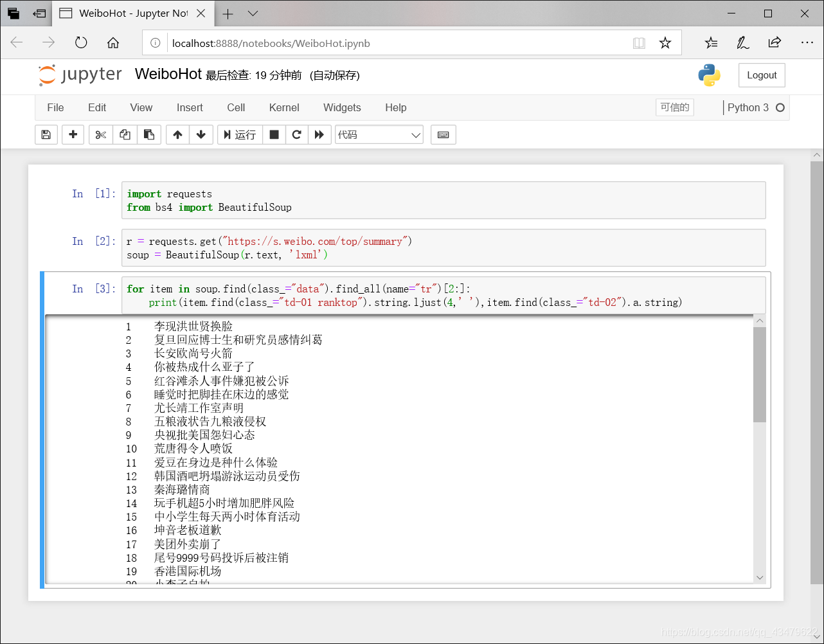Restart the kernel with the circular arrow icon
Image resolution: width=824 pixels, height=644 pixels.
[x=296, y=134]
